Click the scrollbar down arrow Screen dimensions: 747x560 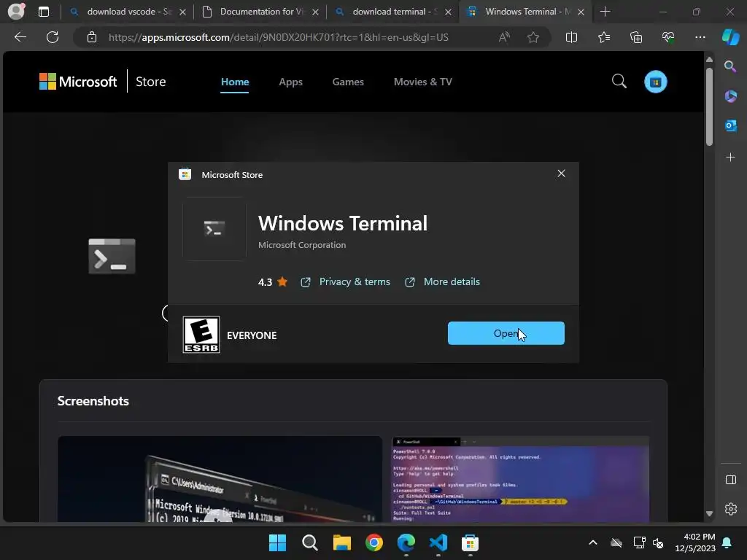point(709,514)
